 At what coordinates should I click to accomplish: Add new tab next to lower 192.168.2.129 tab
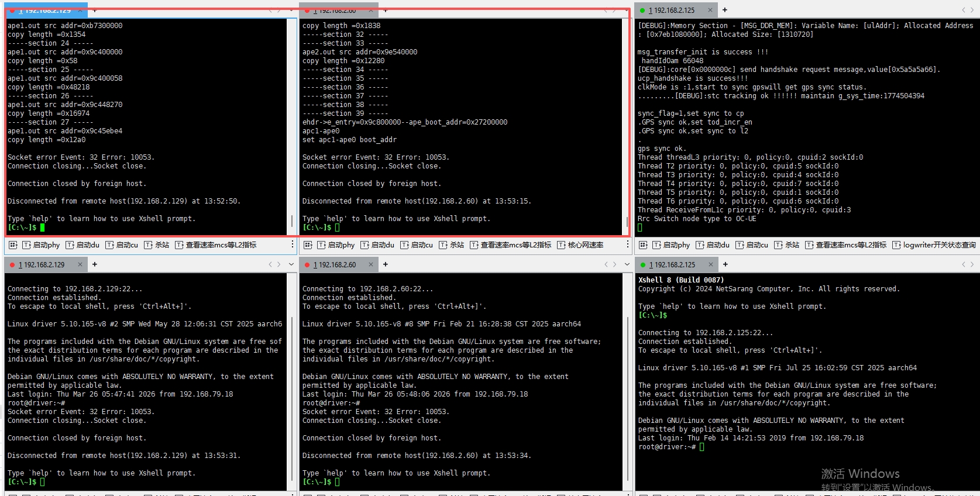coord(95,264)
